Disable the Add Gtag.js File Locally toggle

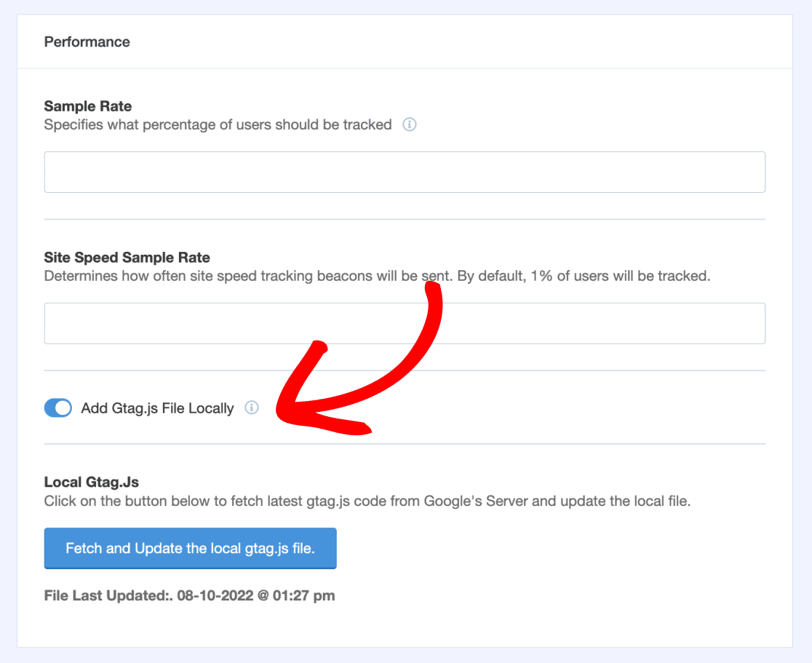click(x=58, y=408)
